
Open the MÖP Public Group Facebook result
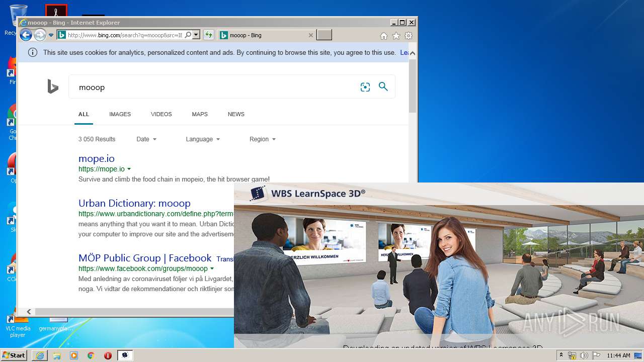point(145,258)
